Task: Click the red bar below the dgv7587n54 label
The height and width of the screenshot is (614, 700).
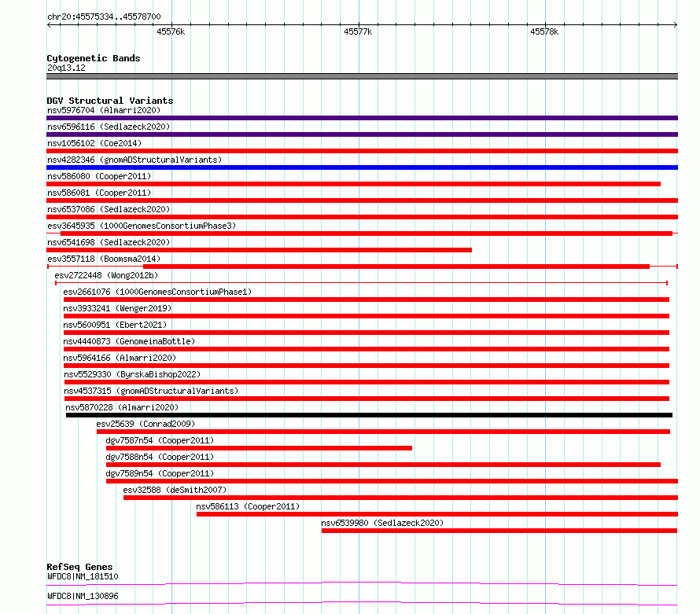Action: tap(259, 448)
